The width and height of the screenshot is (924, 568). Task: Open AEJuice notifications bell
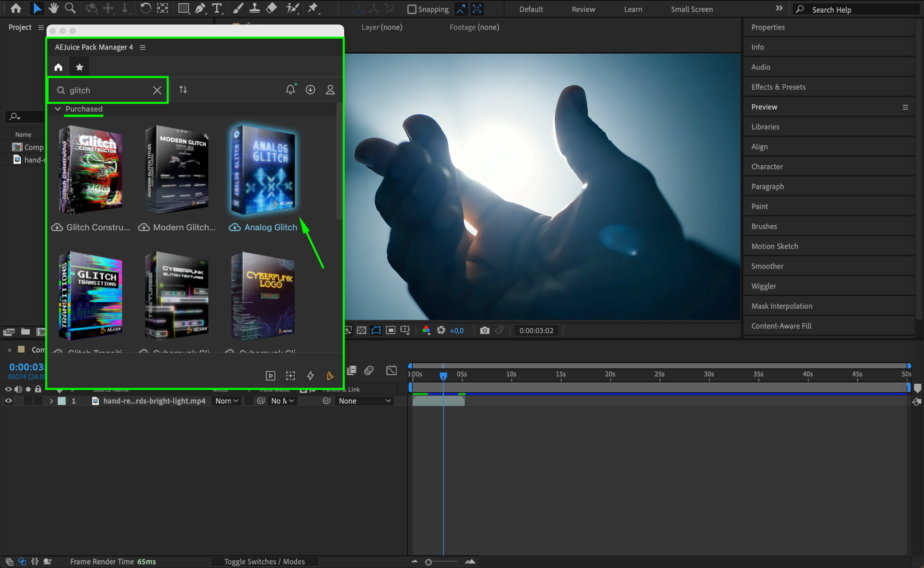291,89
